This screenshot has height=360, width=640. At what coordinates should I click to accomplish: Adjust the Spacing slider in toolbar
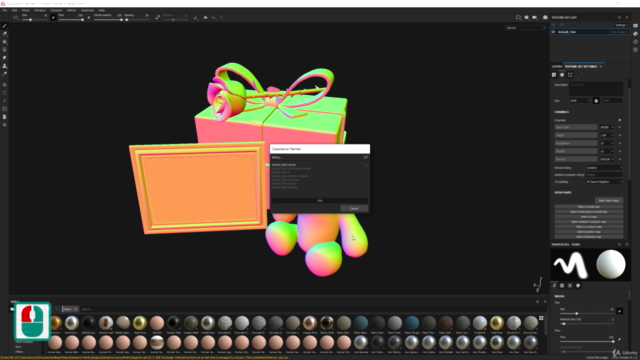pos(137,20)
